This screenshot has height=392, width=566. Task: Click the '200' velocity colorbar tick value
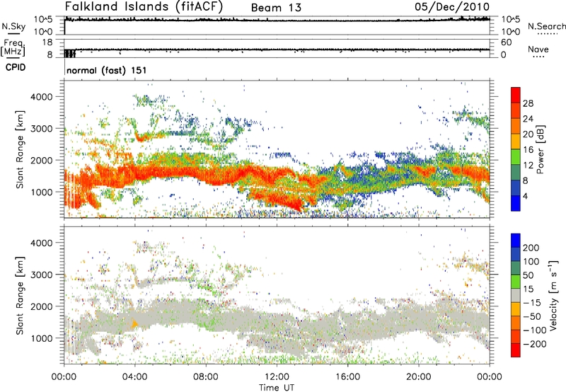point(531,248)
